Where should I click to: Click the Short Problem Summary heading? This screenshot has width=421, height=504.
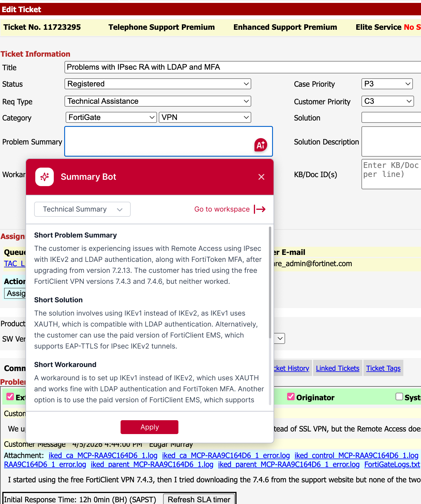[x=75, y=235]
